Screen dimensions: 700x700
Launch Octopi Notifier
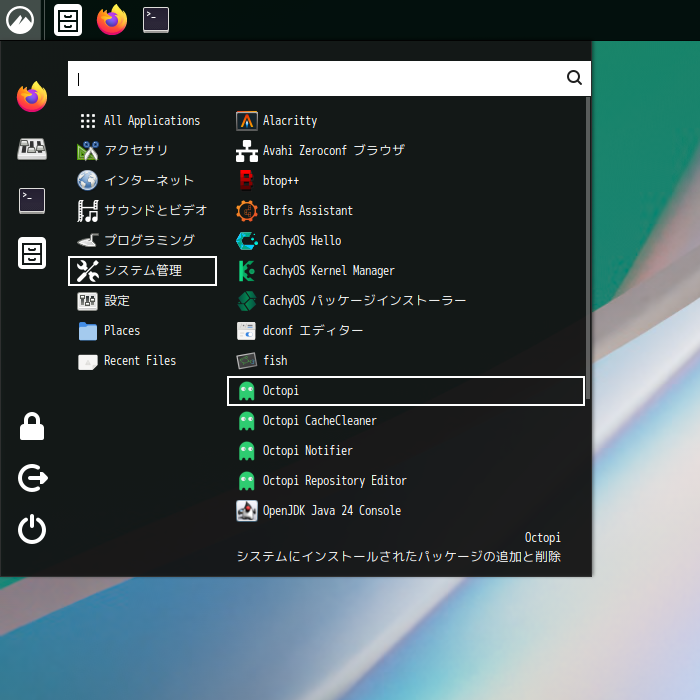click(x=406, y=450)
